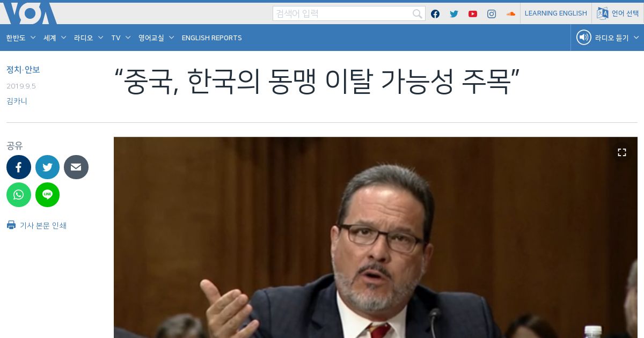Share article by email
The height and width of the screenshot is (338, 644).
[x=76, y=167]
